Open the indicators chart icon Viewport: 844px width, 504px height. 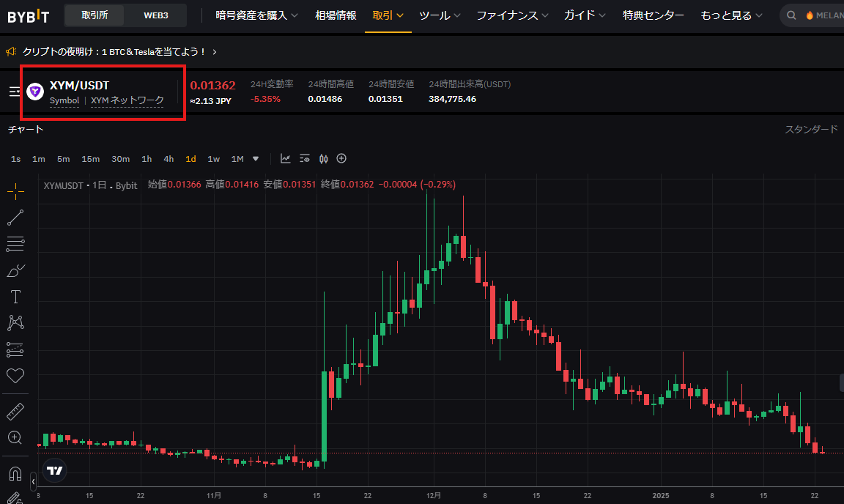(285, 159)
